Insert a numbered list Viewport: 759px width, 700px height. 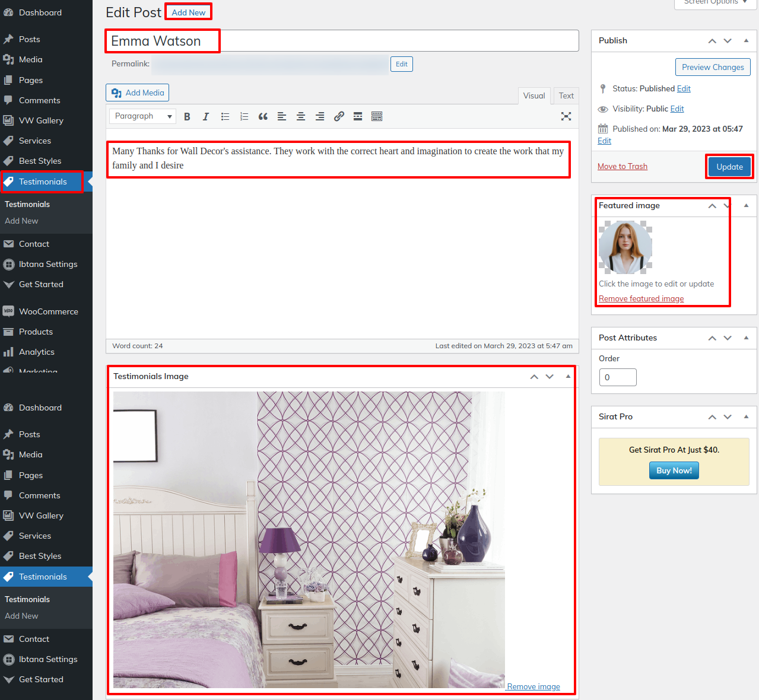tap(244, 117)
